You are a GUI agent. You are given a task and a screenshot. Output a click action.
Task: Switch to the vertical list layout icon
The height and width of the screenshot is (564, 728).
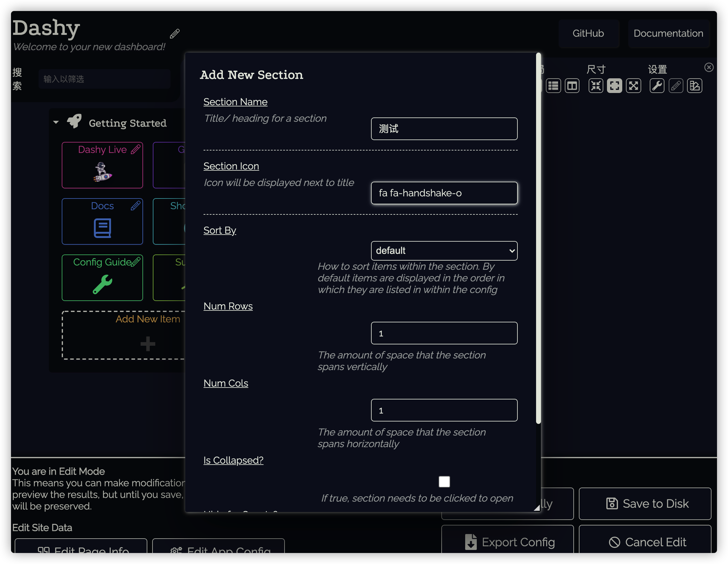553,86
